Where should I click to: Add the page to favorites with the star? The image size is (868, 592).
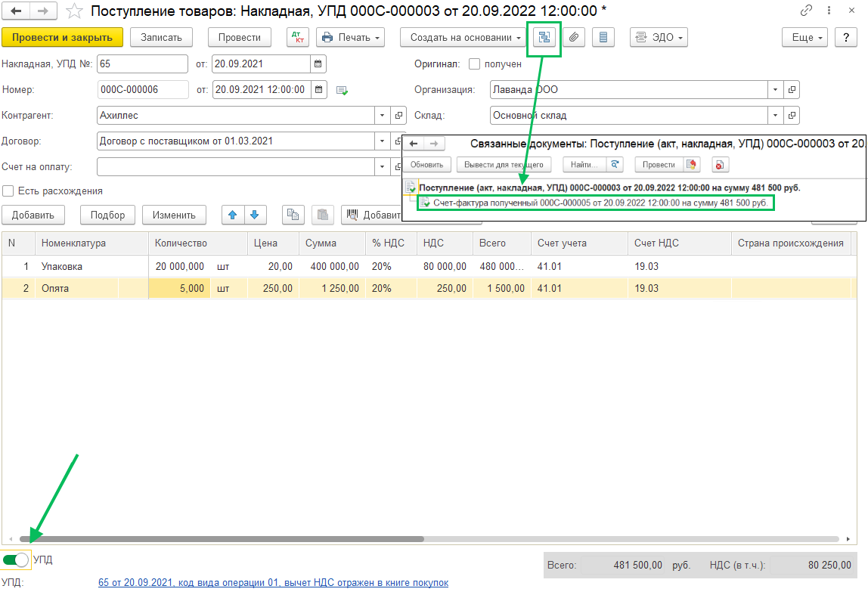(x=74, y=11)
